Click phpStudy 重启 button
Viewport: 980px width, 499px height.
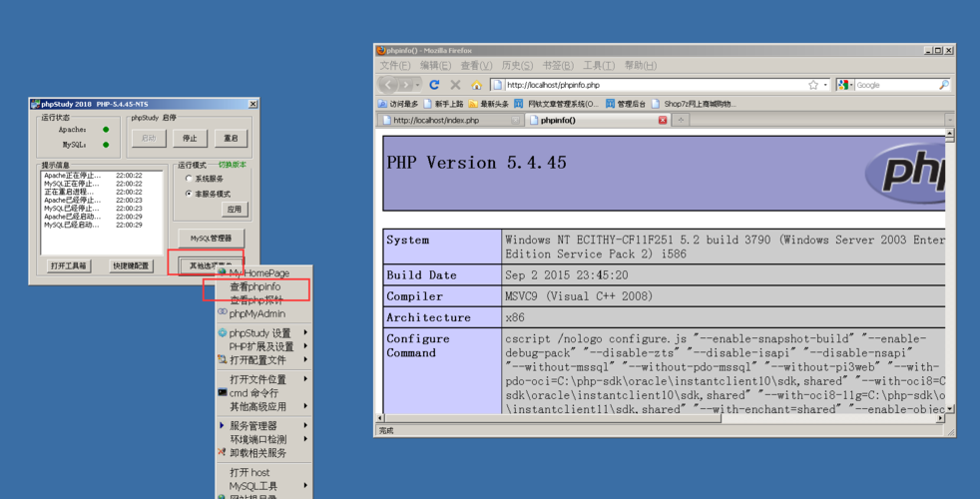click(232, 138)
